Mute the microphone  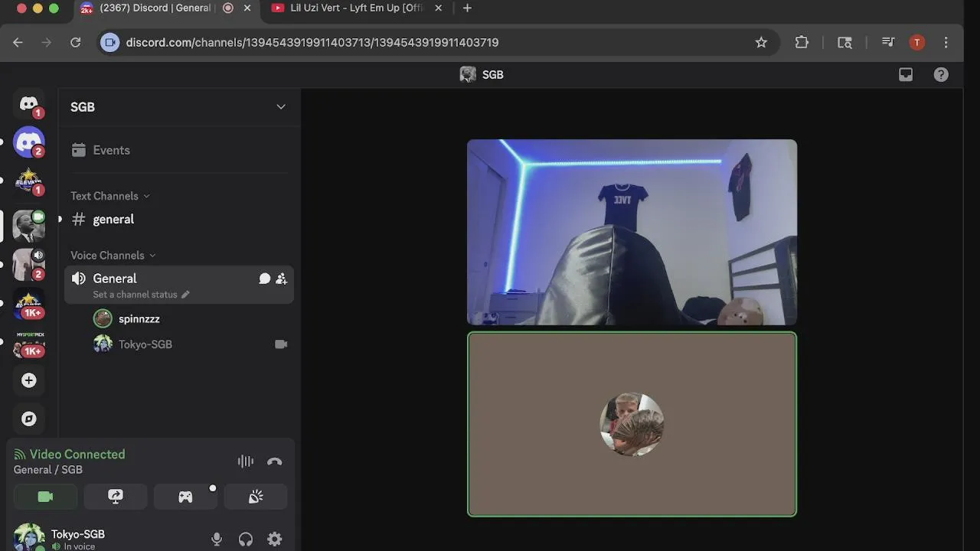(217, 540)
